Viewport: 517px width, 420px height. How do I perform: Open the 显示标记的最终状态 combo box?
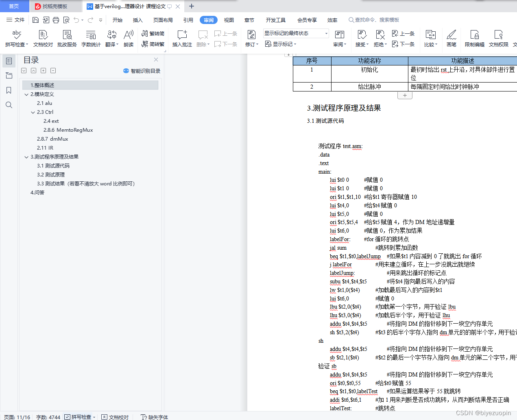[296, 33]
